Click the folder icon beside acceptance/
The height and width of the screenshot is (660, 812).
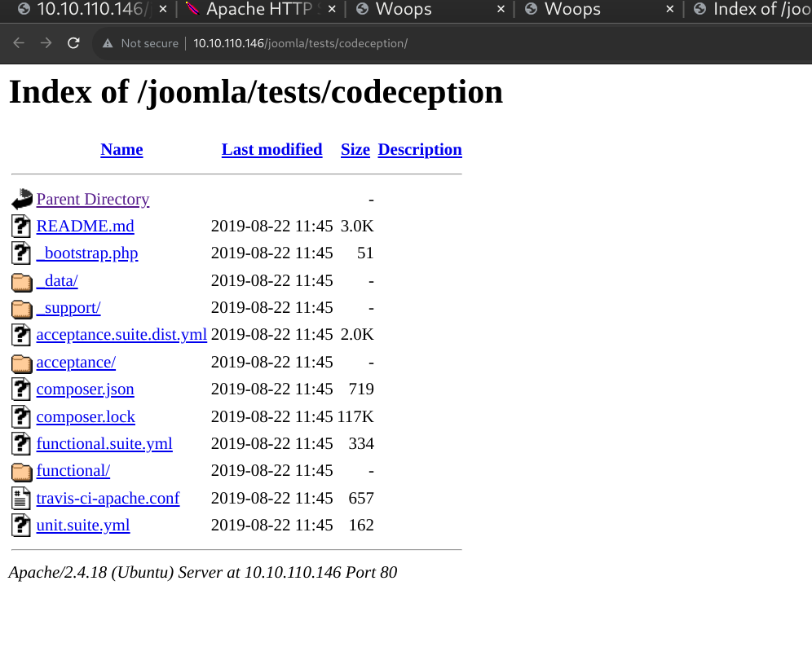(22, 363)
